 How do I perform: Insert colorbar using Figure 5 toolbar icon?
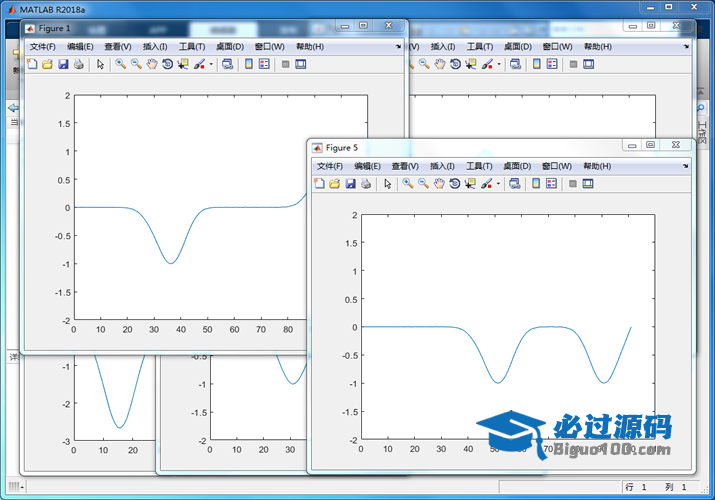click(x=536, y=184)
